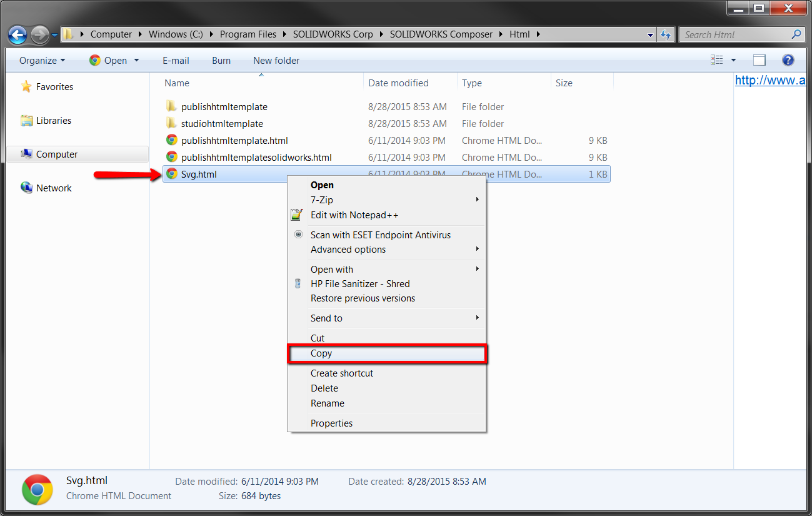Sort by the Type column header
This screenshot has height=516, width=812.
click(x=472, y=83)
